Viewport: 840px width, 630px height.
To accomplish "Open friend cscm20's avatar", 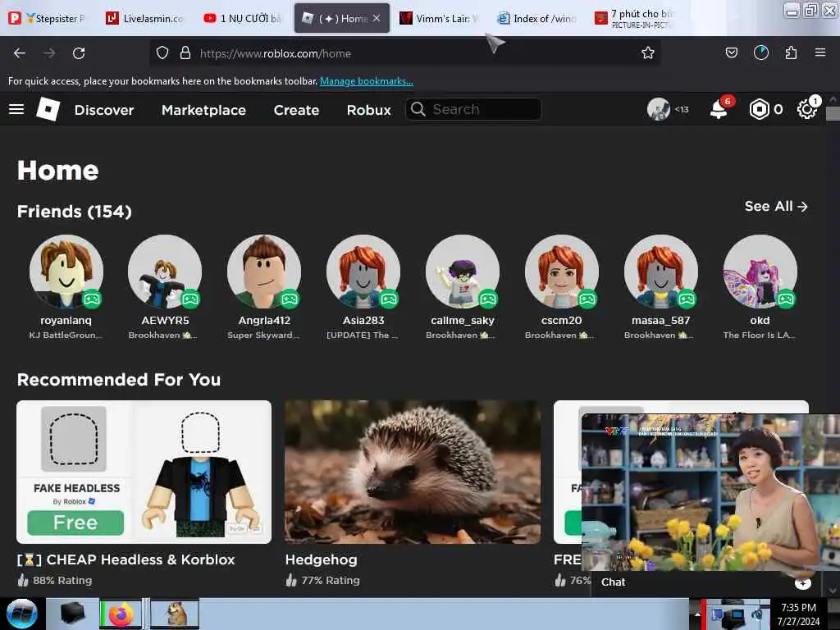I will [561, 271].
